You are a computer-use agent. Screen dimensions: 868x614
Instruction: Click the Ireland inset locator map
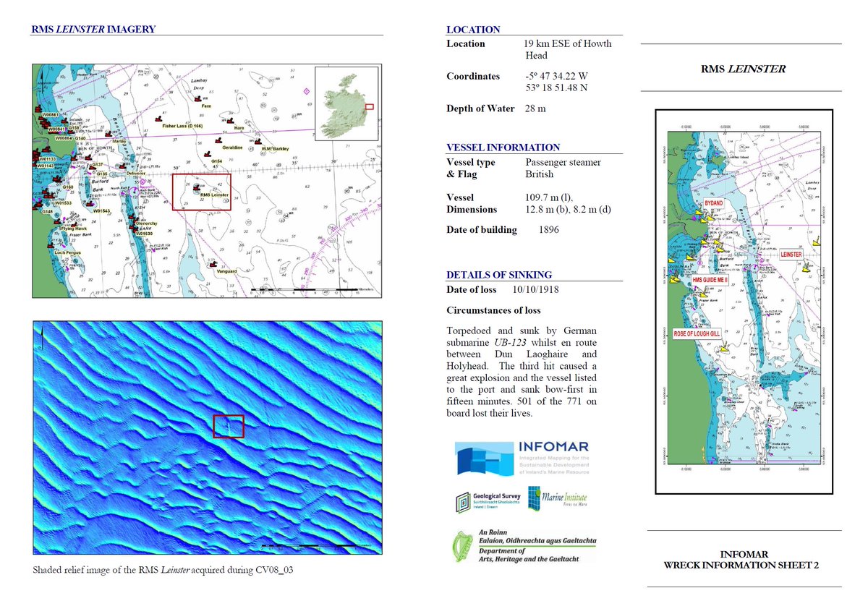click(x=347, y=105)
